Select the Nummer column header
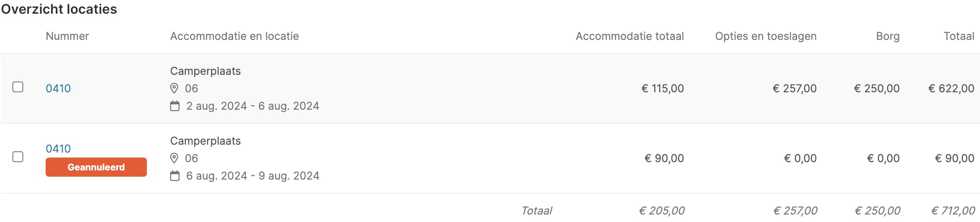This screenshot has width=980, height=222. pos(67,36)
